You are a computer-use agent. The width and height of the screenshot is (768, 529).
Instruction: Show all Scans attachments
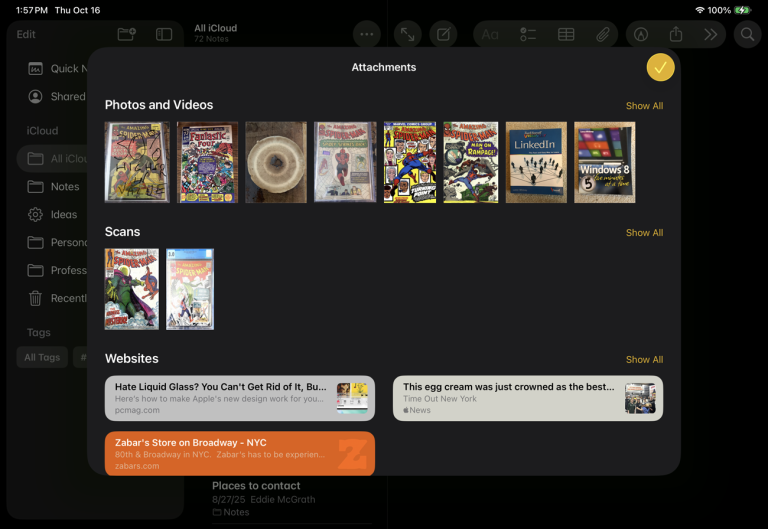click(644, 233)
